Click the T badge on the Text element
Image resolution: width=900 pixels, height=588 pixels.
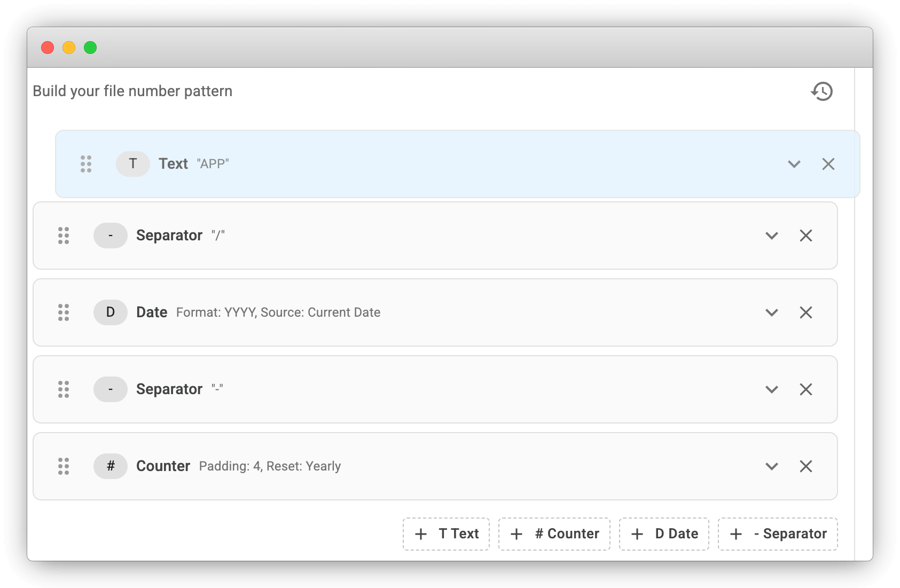[132, 164]
